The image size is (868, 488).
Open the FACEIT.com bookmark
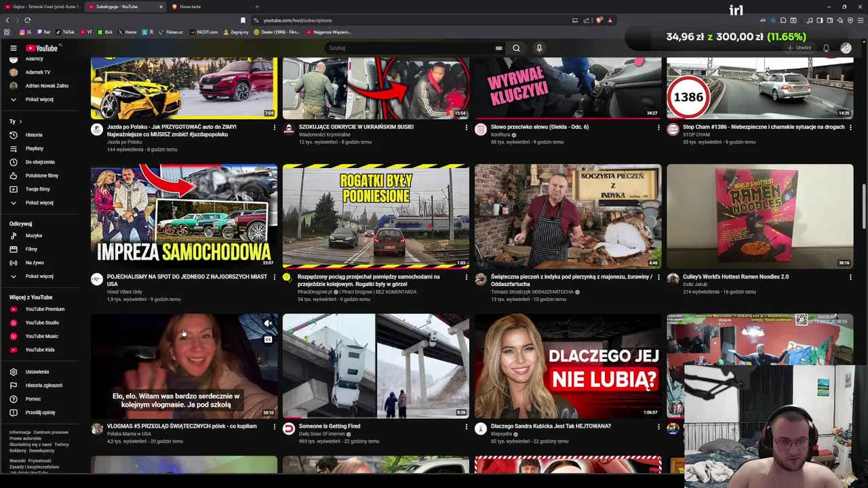point(204,32)
